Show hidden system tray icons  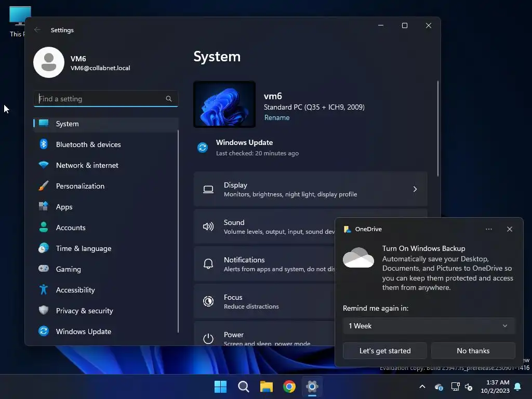422,387
